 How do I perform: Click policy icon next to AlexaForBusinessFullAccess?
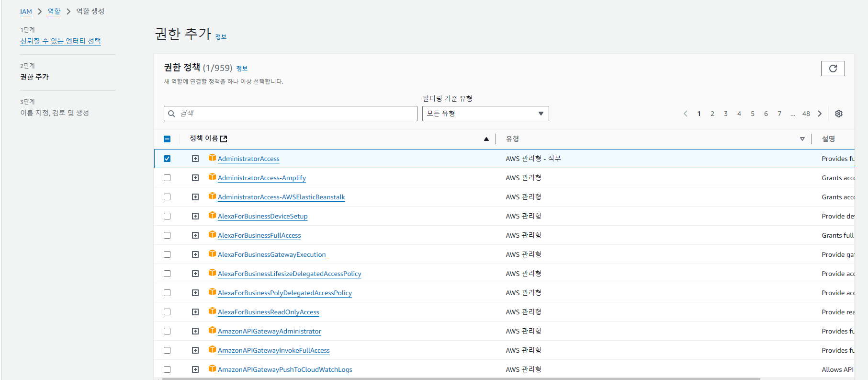(212, 234)
